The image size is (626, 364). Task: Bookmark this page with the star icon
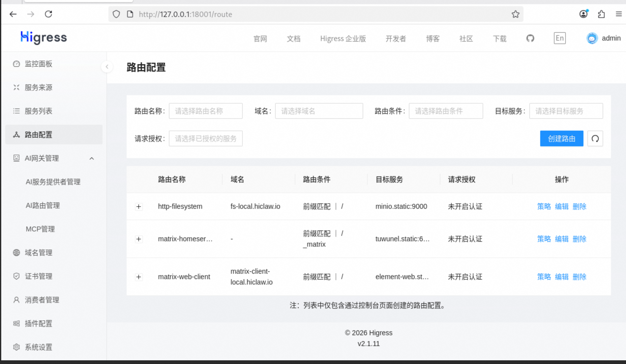515,14
